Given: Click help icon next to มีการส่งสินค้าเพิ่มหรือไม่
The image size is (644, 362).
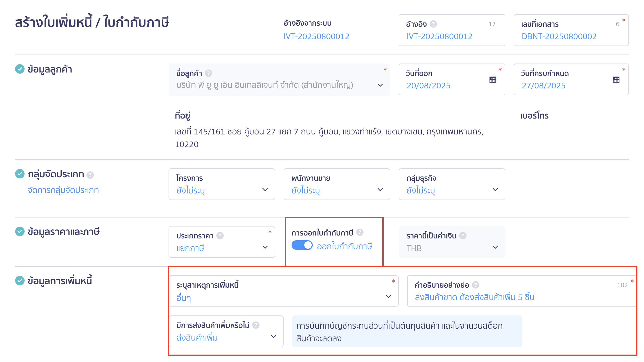Looking at the screenshot, I should tap(256, 325).
